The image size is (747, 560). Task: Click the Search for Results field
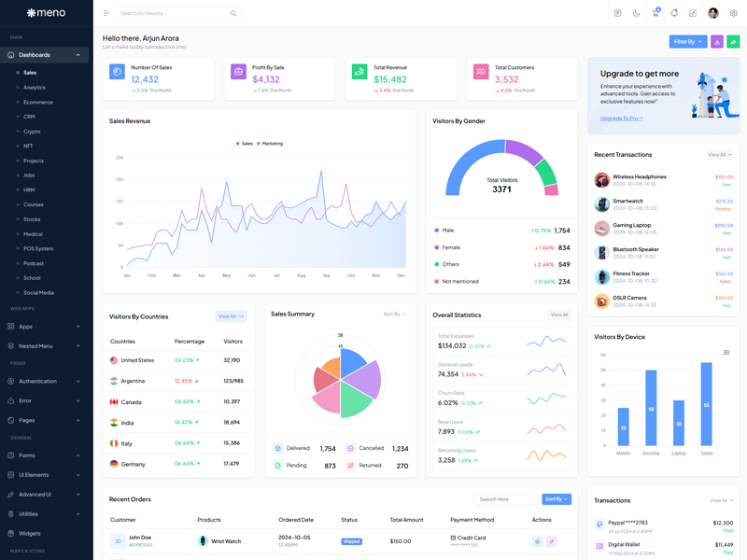tap(173, 13)
